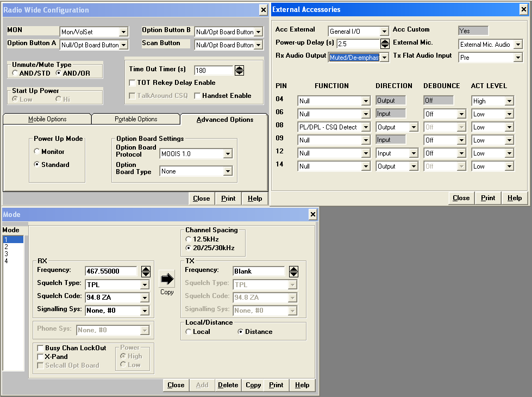
Task: Decrease the TX Frequency with down arrow
Action: [293, 274]
